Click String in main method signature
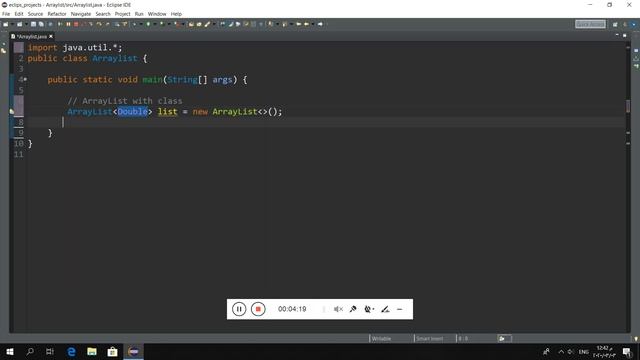This screenshot has width=640, height=360. coord(182,80)
